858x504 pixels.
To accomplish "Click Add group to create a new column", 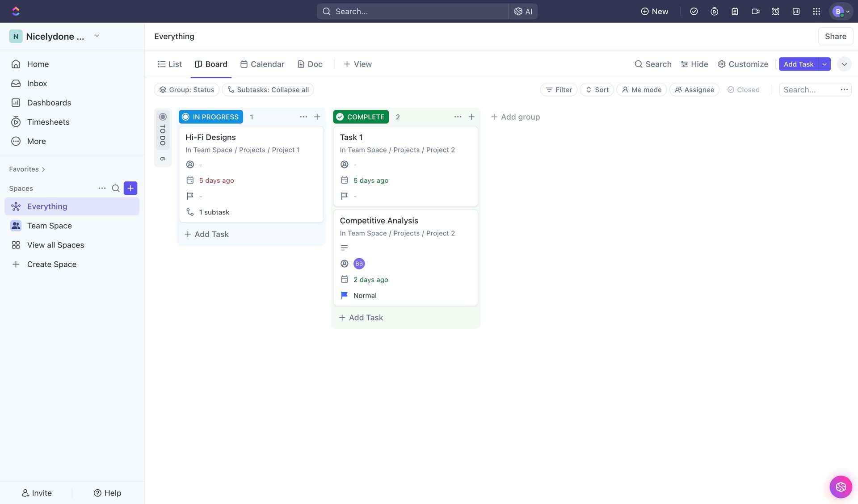I will pos(515,117).
